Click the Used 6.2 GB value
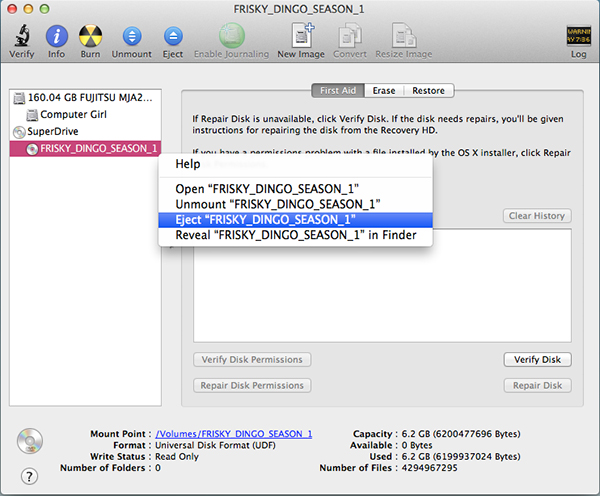The height and width of the screenshot is (496, 600). (x=461, y=457)
